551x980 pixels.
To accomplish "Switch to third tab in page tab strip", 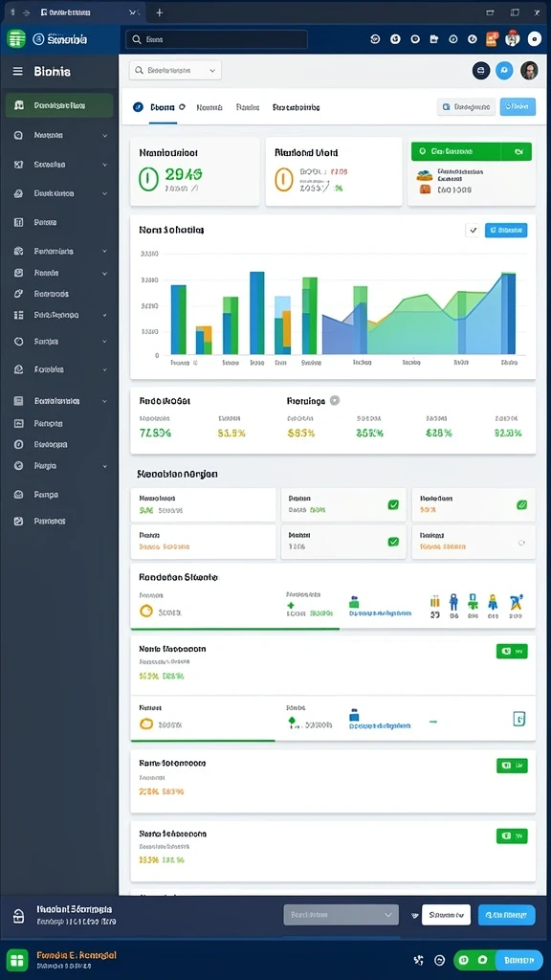I will (x=248, y=107).
